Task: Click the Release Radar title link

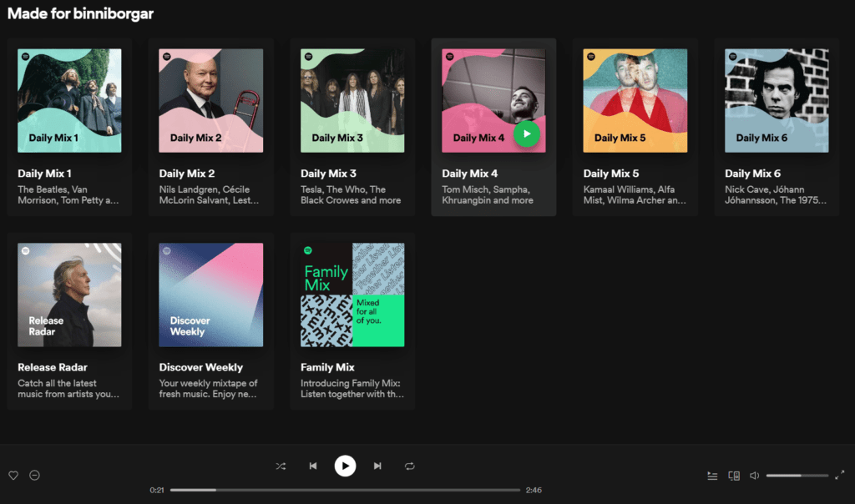Action: coord(53,367)
